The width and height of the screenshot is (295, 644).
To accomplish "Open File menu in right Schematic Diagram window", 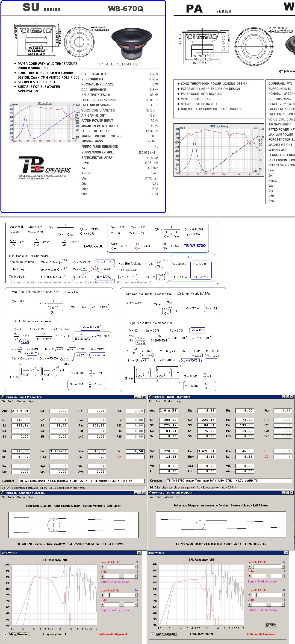I will [x=151, y=497].
